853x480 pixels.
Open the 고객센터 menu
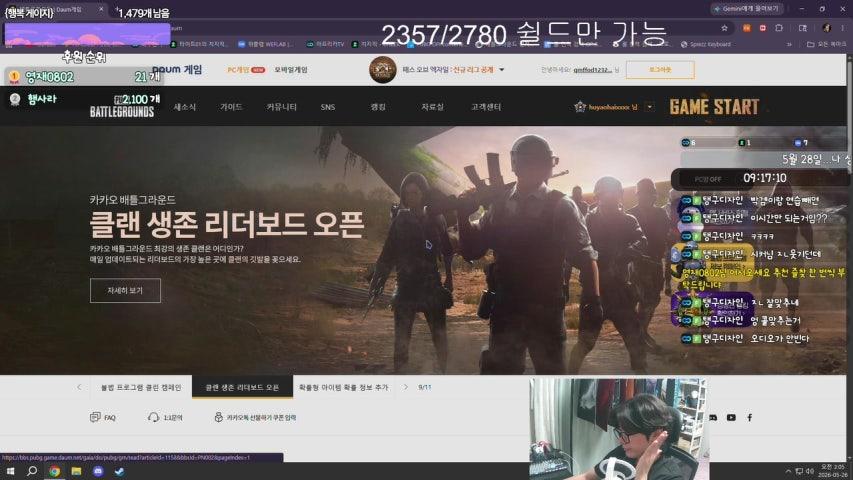[486, 107]
